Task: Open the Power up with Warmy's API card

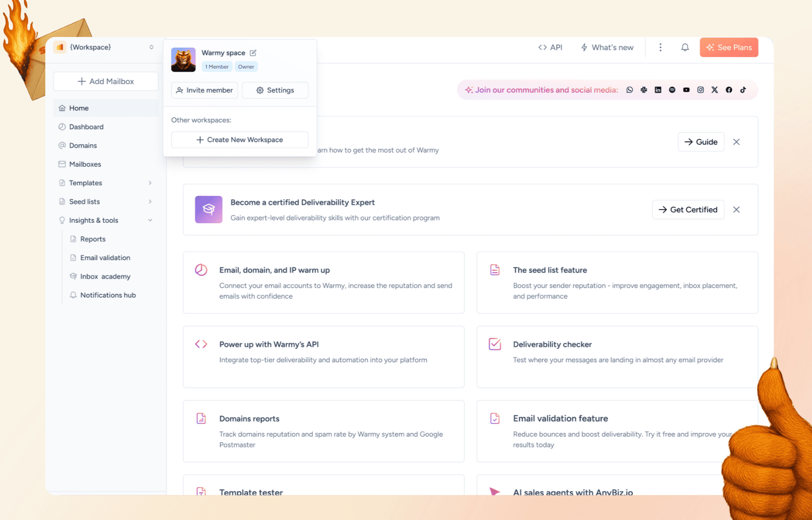Action: pyautogui.click(x=323, y=357)
